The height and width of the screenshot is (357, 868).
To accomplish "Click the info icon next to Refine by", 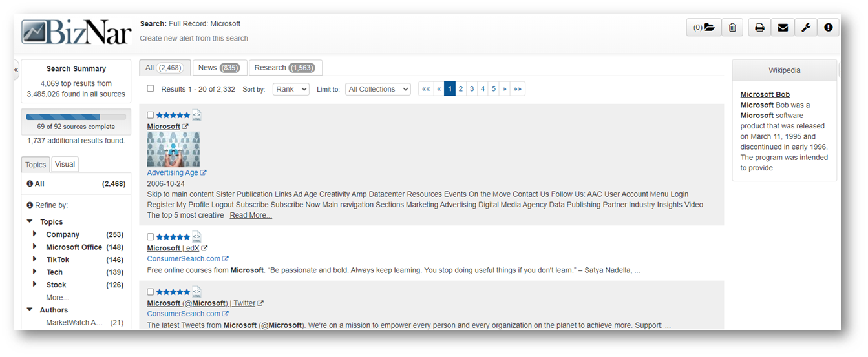I will click(30, 205).
